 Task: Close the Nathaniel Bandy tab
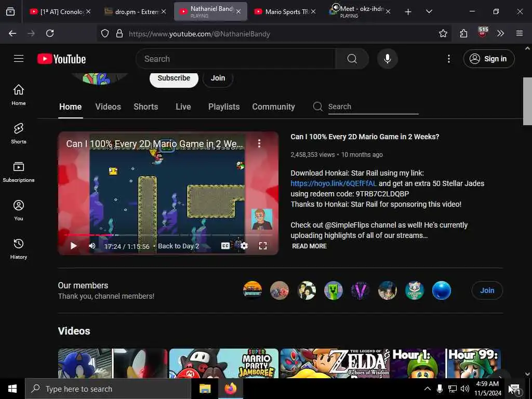[238, 11]
